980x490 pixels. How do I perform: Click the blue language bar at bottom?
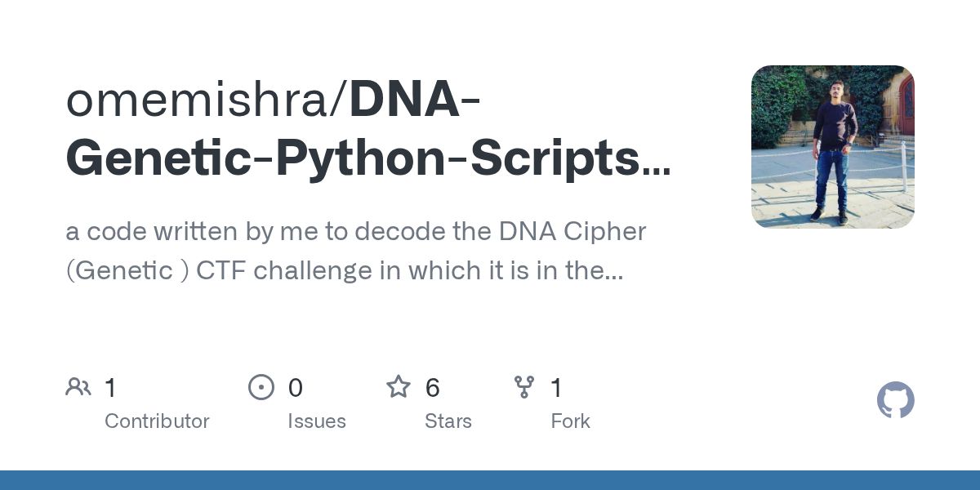[x=490, y=480]
